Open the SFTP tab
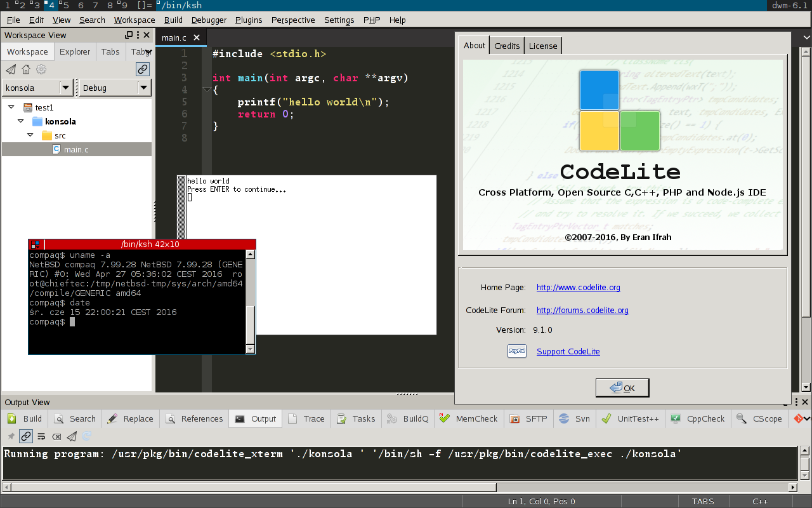Screen dimensions: 812x508 pos(528,418)
